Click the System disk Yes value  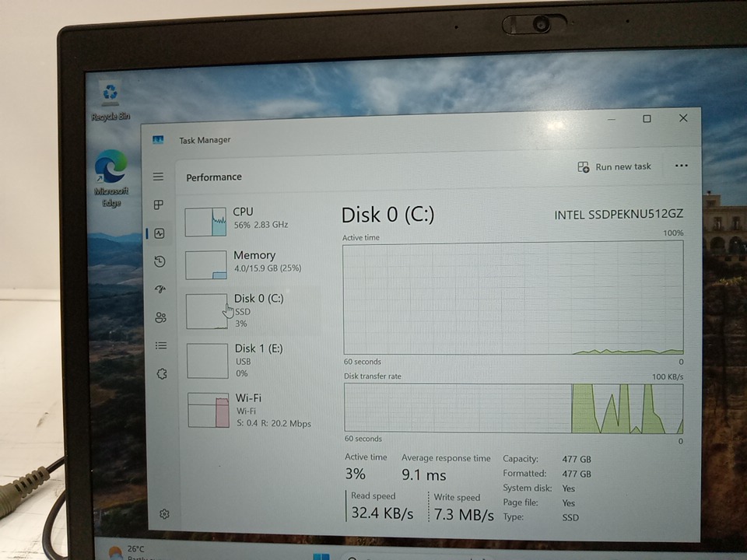pyautogui.click(x=568, y=488)
